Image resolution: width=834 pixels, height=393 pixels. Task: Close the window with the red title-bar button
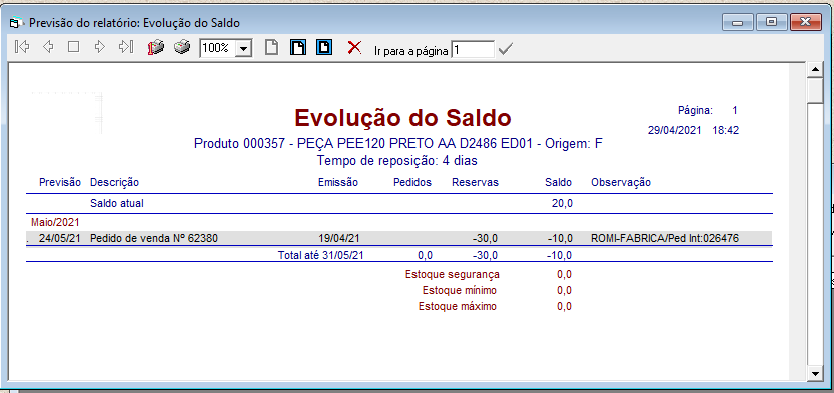[x=805, y=22]
